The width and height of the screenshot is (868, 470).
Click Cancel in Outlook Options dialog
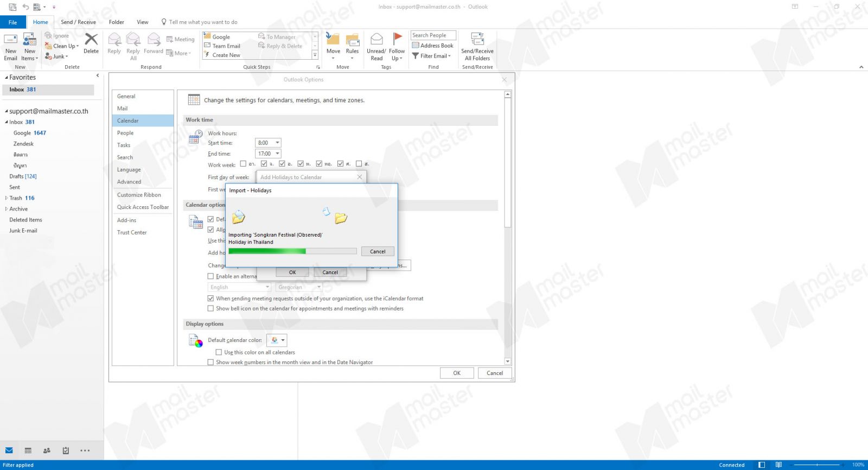495,373
